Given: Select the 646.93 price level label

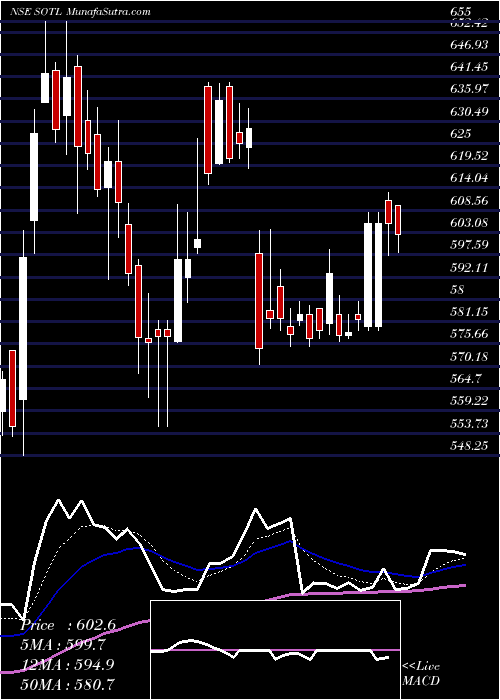Looking at the screenshot, I should tap(469, 45).
